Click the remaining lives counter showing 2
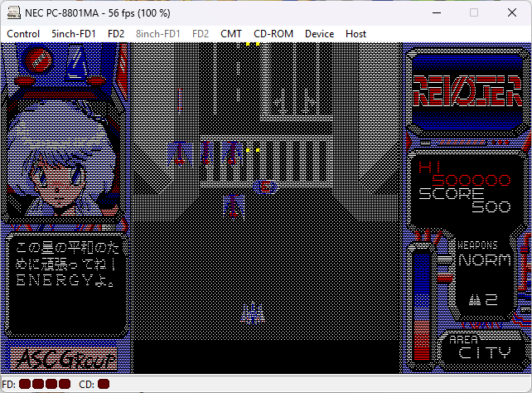 [483, 299]
